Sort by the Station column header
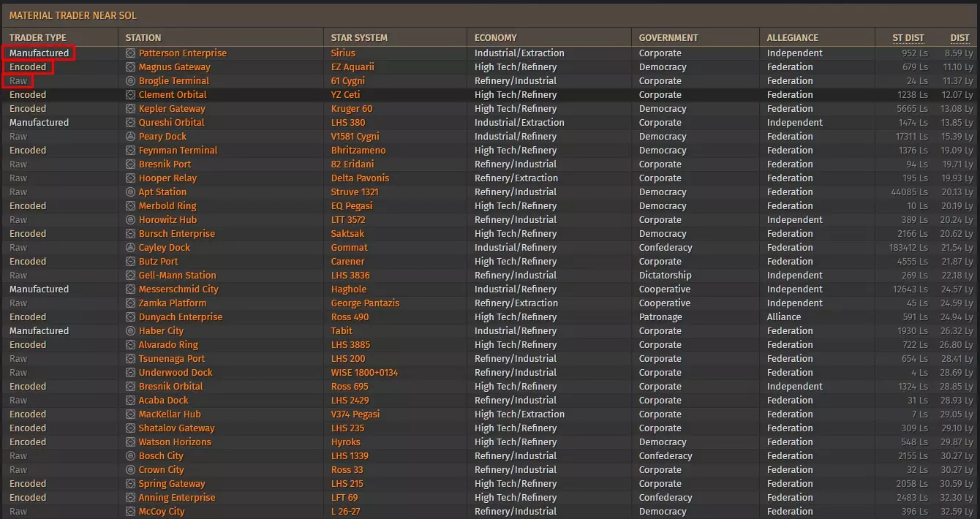Viewport: 980px width, 519px height. (143, 38)
